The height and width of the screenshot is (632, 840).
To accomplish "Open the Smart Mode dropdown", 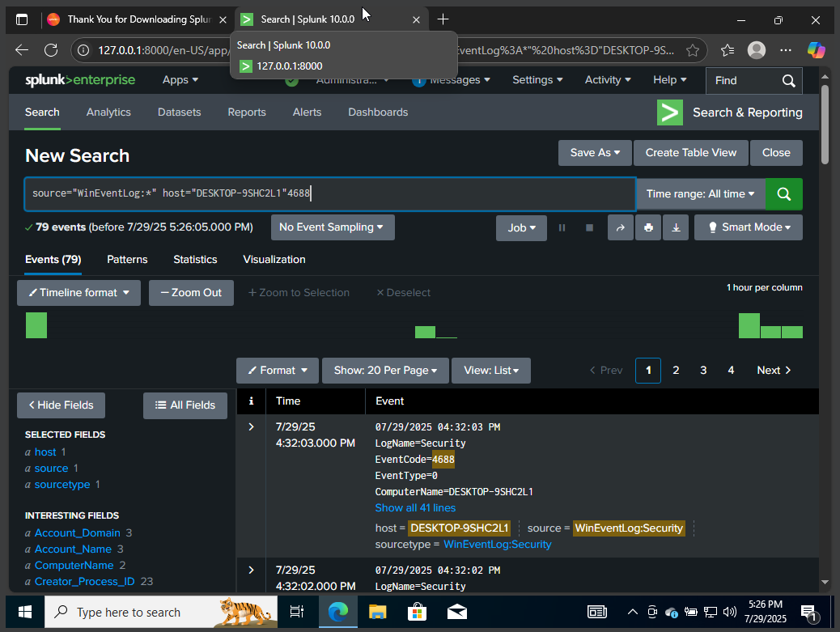I will (x=748, y=227).
